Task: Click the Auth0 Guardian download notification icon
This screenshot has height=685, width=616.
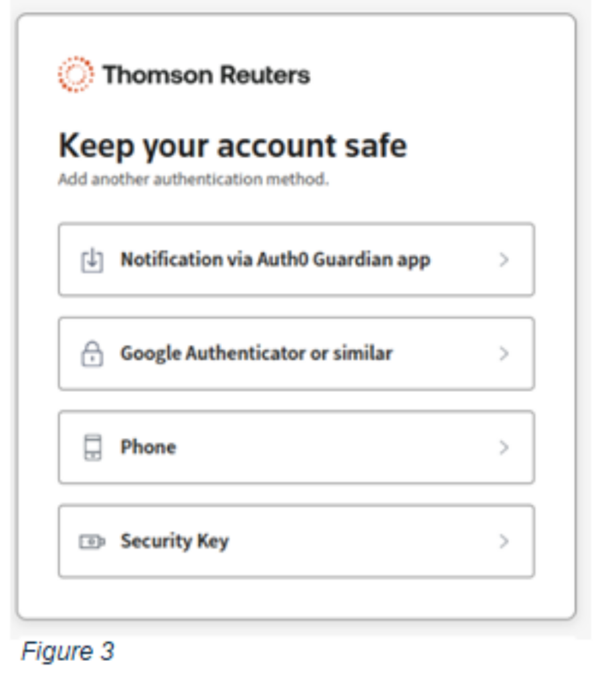Action: pos(92,260)
